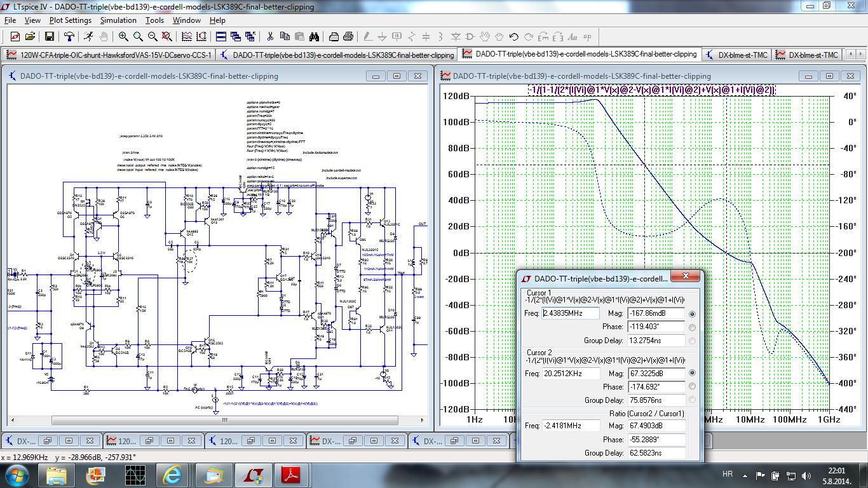Open Adobe Reader from the taskbar
This screenshot has height=488, width=868.
coord(291,475)
